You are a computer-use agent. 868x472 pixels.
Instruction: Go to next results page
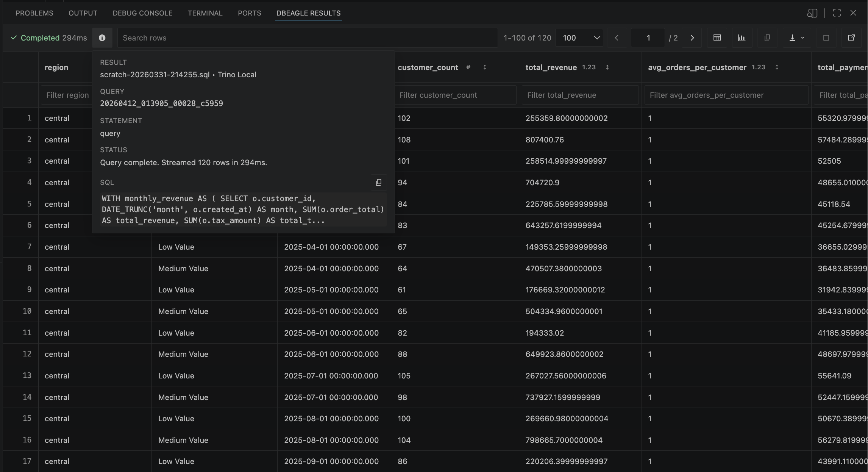point(692,38)
